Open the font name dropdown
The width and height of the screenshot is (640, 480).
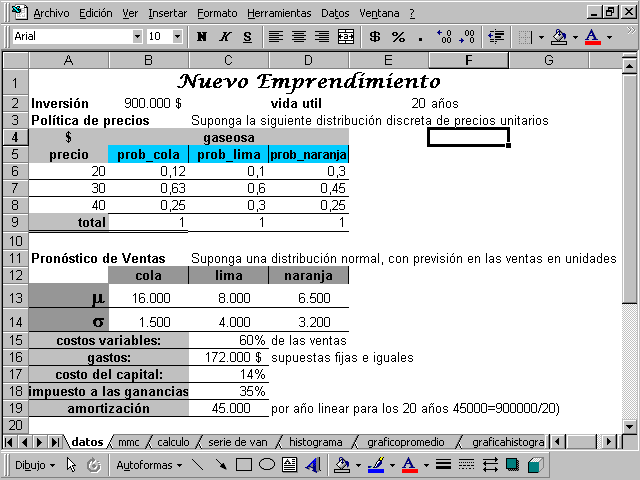[138, 36]
